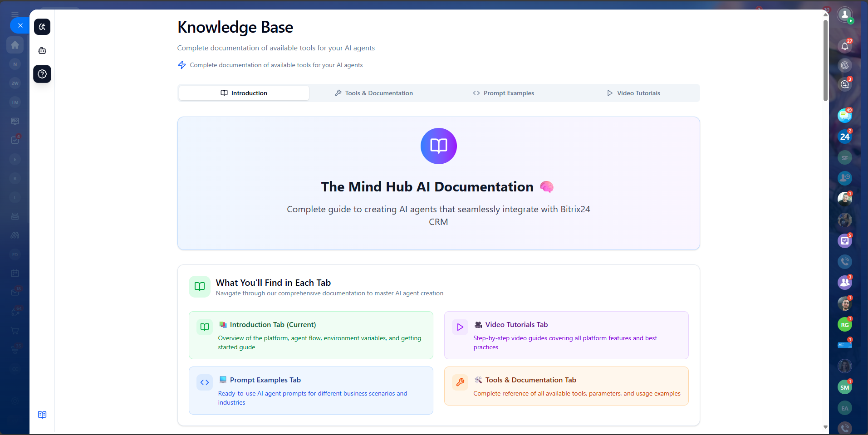
Task: Switch to Tools & Documentation tab
Action: pos(374,93)
